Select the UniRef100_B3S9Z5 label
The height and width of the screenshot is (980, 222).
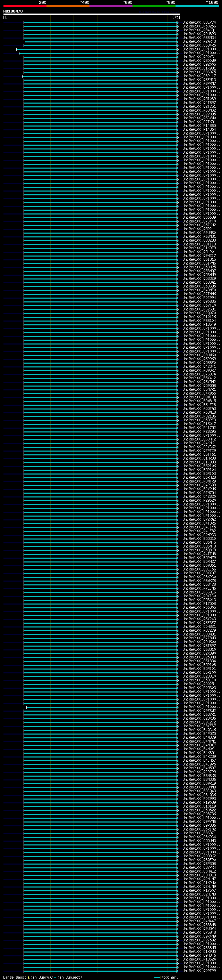pos(199,72)
